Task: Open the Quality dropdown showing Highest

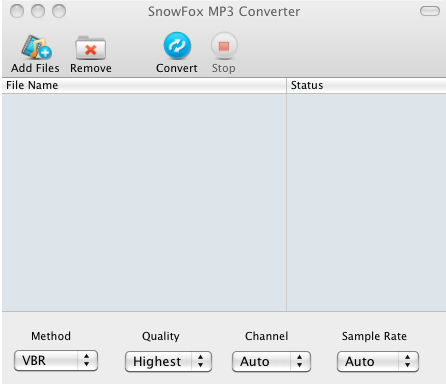Action: click(x=168, y=361)
